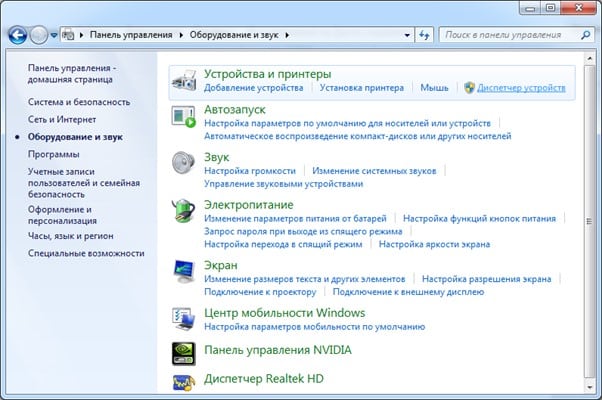
Task: Expand the recent pages dropdown next to navigation arrows
Action: [52, 35]
